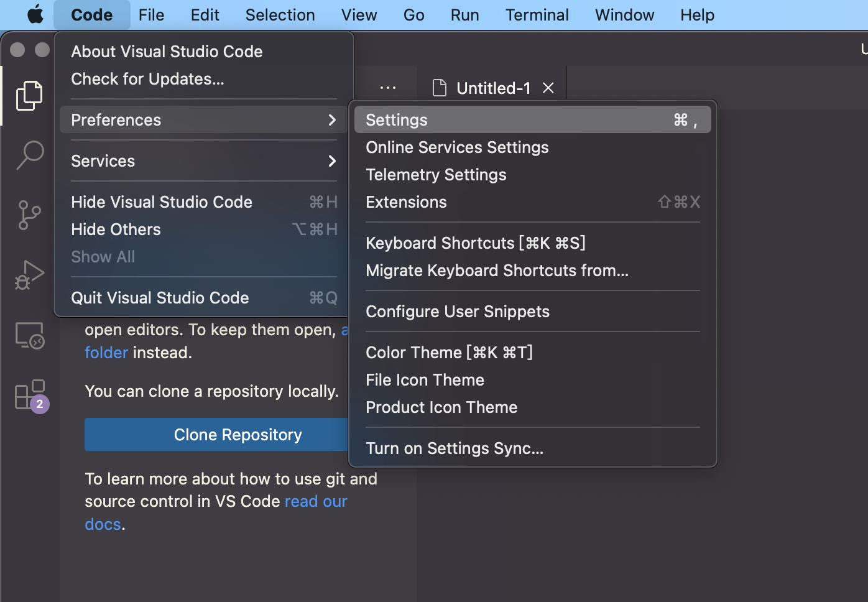Select Settings in Preferences submenu
The image size is (868, 602).
tap(533, 120)
